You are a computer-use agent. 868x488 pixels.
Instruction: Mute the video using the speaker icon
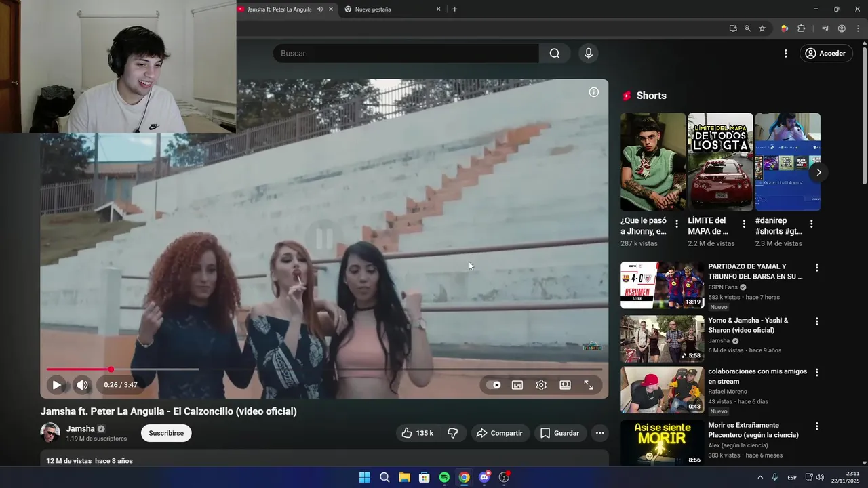(x=82, y=385)
